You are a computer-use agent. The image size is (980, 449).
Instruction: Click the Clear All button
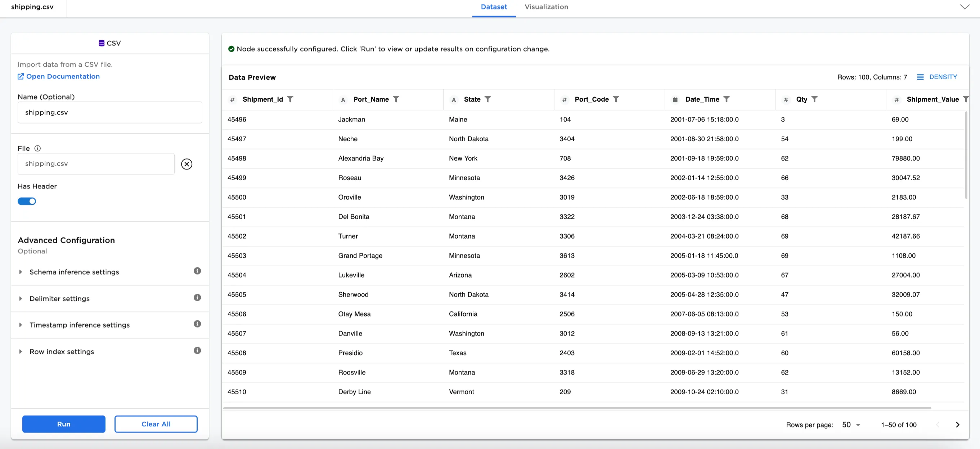pos(156,424)
